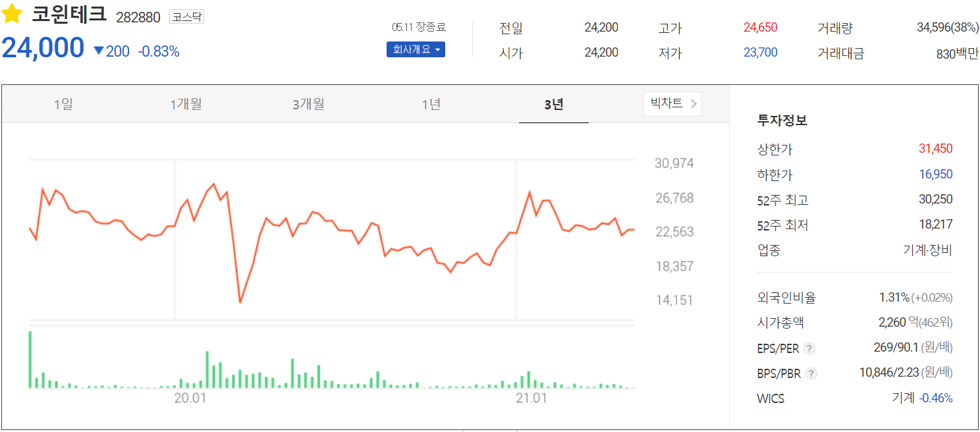The width and height of the screenshot is (980, 432).
Task: Switch chart to 3개월 tab
Action: click(x=308, y=103)
